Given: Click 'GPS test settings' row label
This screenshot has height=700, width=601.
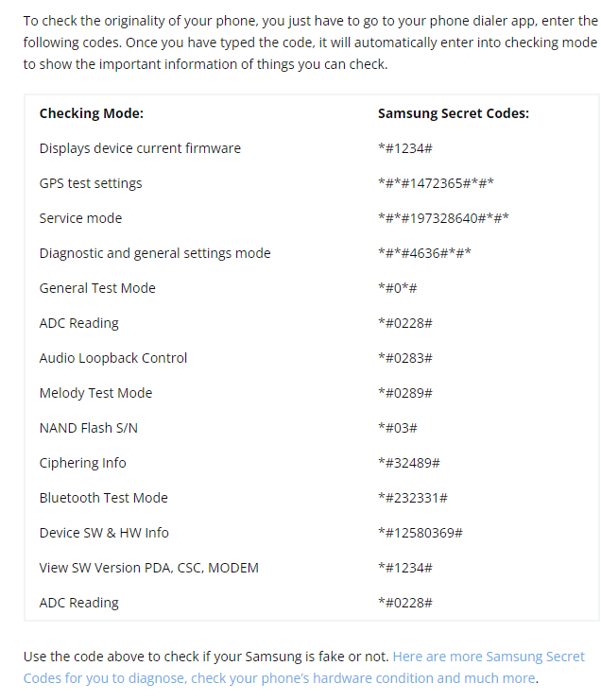Looking at the screenshot, I should pyautogui.click(x=91, y=183).
